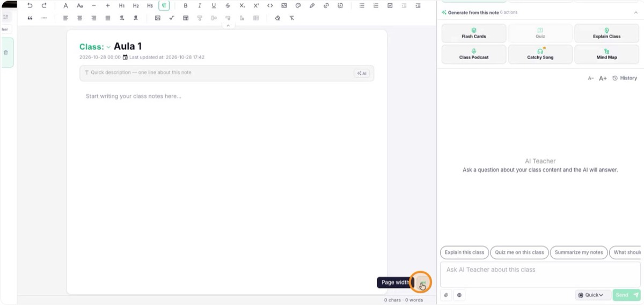The height and width of the screenshot is (305, 644).
Task: Open the font family 'A' option
Action: (65, 5)
